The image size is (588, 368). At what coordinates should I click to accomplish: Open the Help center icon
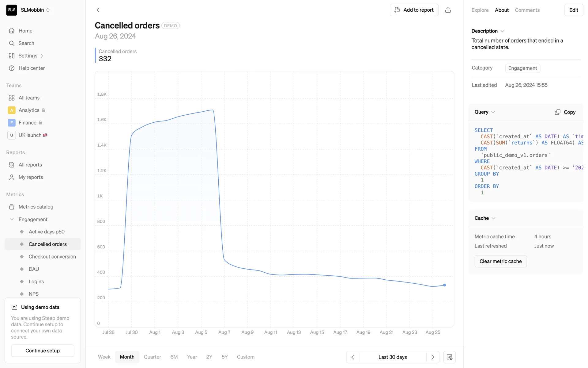tap(12, 68)
